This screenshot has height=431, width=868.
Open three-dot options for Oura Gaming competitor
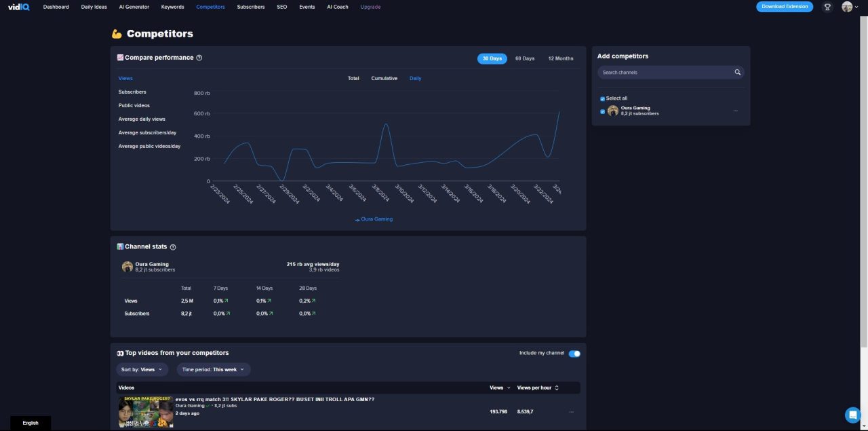(x=735, y=111)
